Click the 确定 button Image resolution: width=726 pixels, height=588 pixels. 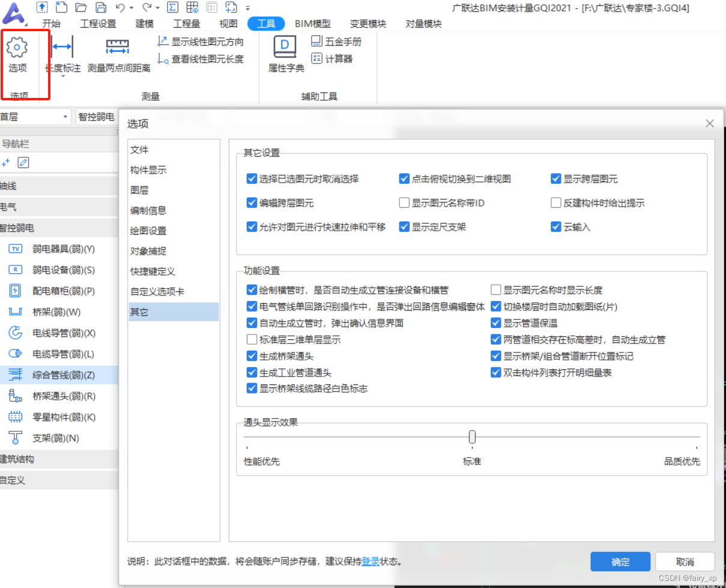coord(620,562)
